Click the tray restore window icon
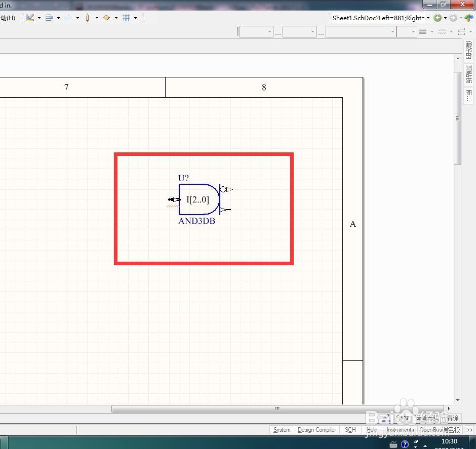This screenshot has height=449, width=476. click(416, 441)
